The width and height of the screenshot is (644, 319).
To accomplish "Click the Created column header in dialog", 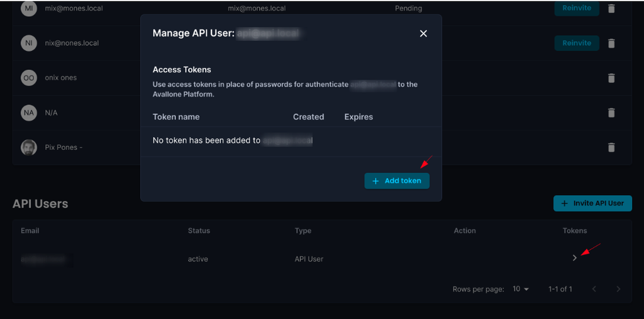I will [308, 117].
